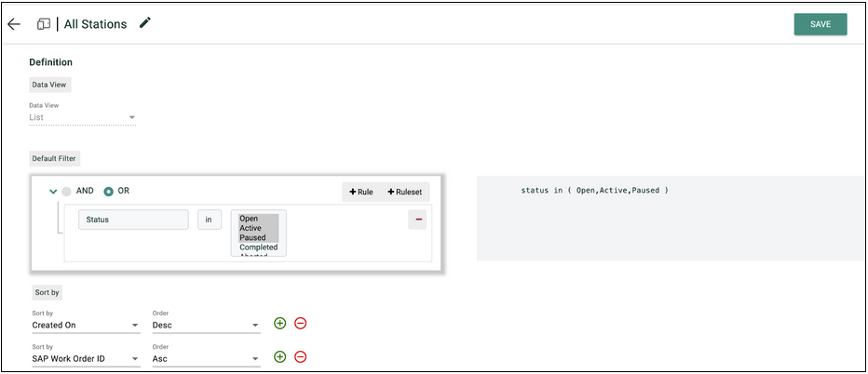The image size is (868, 374).
Task: Add sort row after SAP Work Order ID
Action: tap(280, 357)
